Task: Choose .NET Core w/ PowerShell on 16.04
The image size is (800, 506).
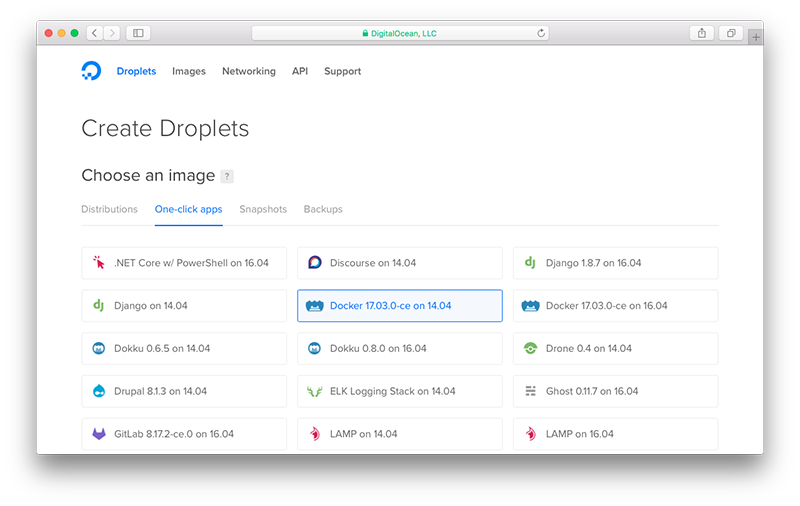Action: click(x=184, y=263)
